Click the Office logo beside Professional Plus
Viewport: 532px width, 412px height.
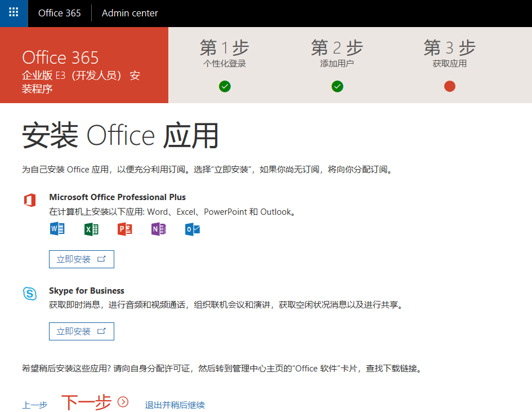30,200
